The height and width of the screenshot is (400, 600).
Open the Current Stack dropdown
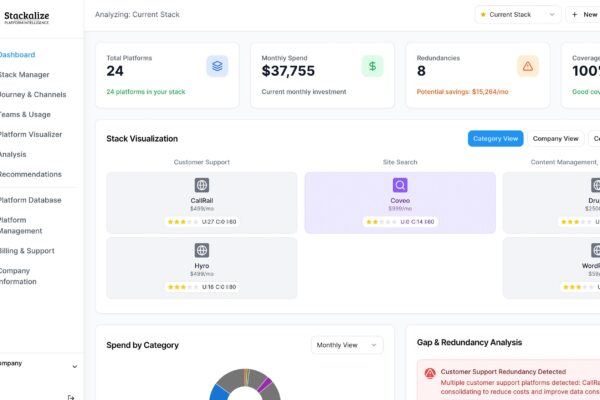click(x=518, y=15)
